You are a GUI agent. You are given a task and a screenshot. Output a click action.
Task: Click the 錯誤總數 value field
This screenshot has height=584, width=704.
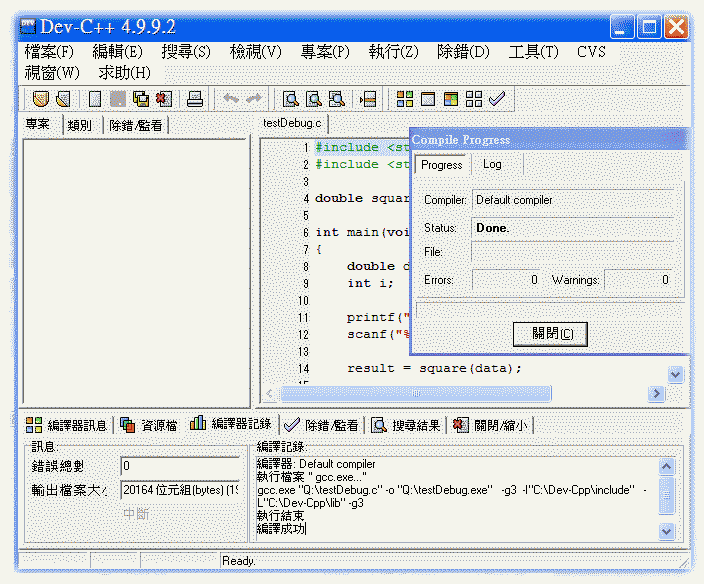tap(180, 466)
